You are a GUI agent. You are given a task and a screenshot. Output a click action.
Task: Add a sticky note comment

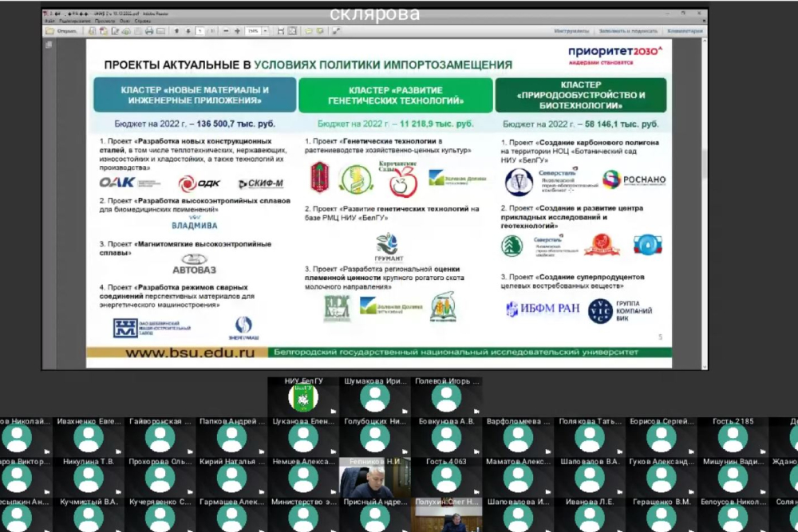309,31
